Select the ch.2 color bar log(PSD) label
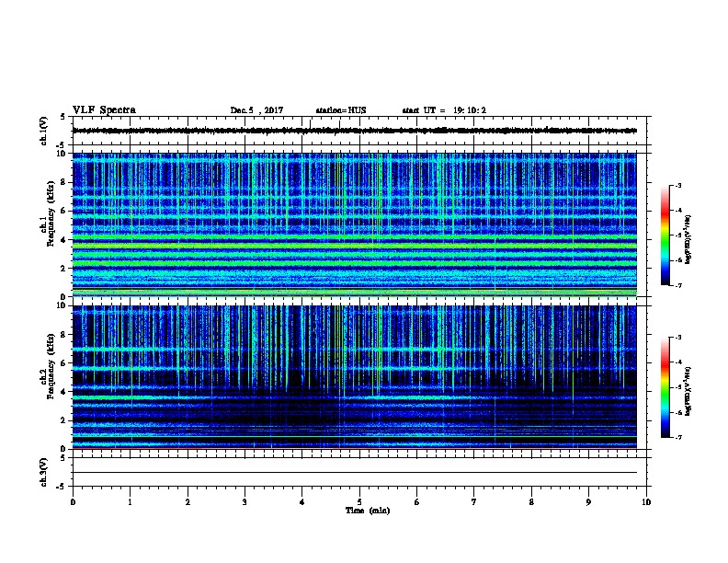Viewport: 728px width, 563px height. coord(688,391)
